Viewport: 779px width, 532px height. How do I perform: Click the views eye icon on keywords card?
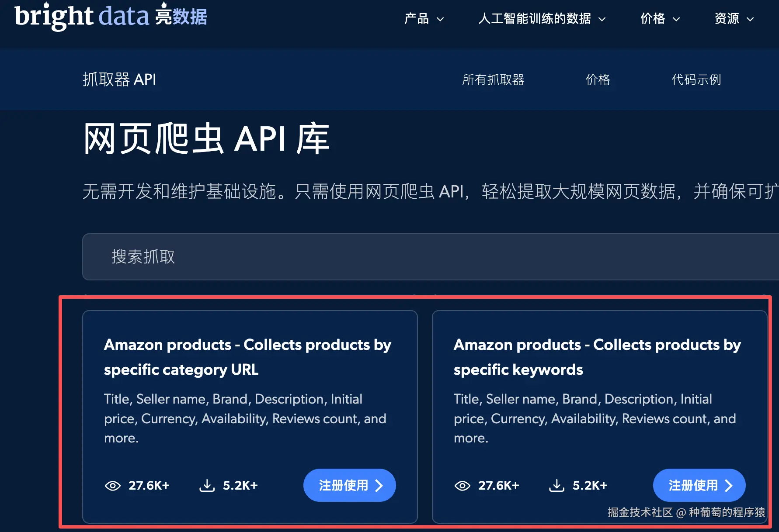coord(463,486)
